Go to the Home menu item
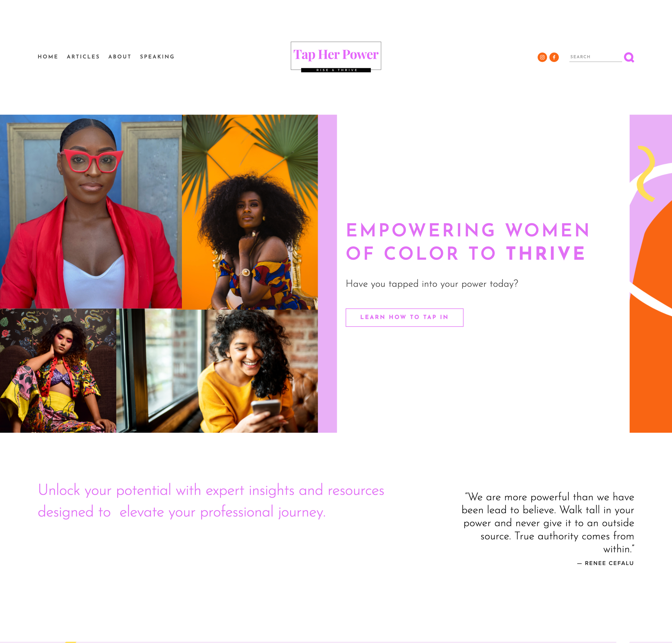 pyautogui.click(x=48, y=57)
